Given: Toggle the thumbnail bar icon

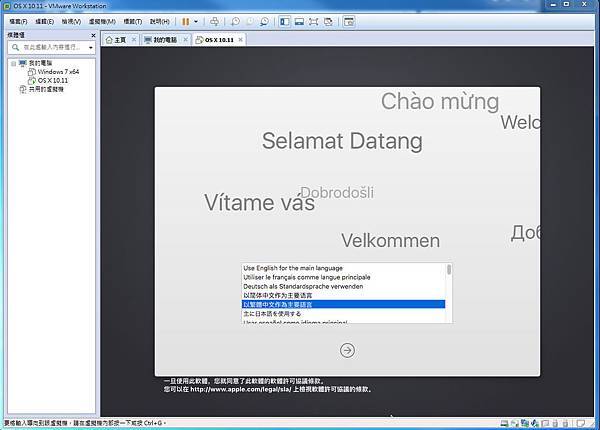Looking at the screenshot, I should coord(299,22).
